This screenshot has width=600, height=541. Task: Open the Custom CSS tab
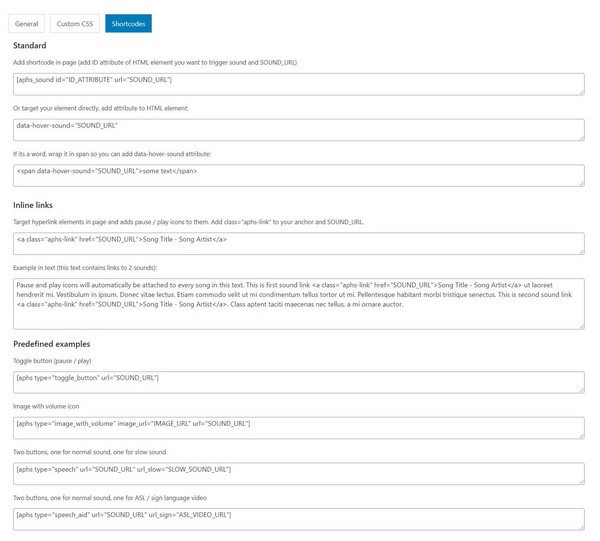(75, 23)
